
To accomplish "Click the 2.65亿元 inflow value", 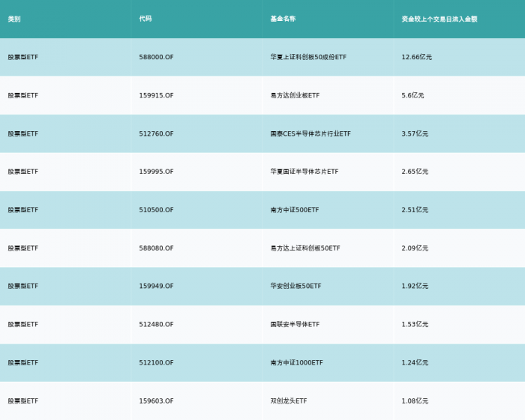I will (x=415, y=172).
